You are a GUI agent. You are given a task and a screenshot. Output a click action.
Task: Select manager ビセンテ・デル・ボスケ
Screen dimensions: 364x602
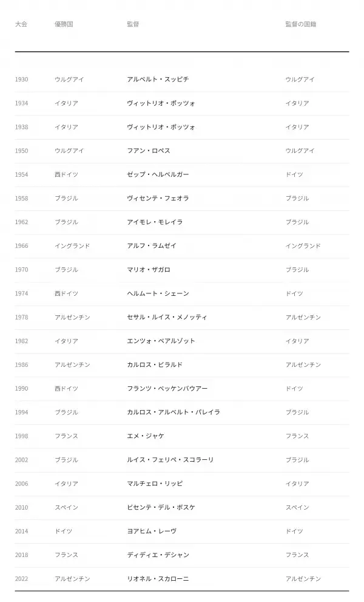(x=161, y=508)
